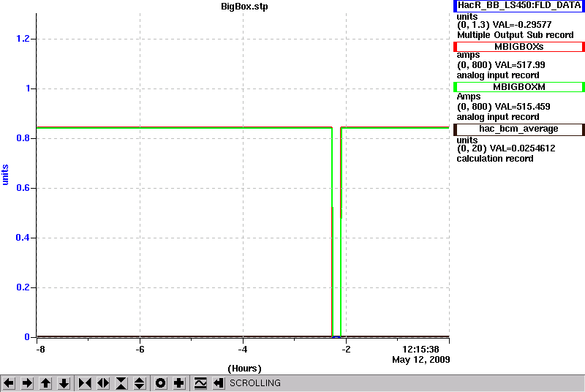Click the 'analog input record' text under MBIGBOXM

pos(498,117)
